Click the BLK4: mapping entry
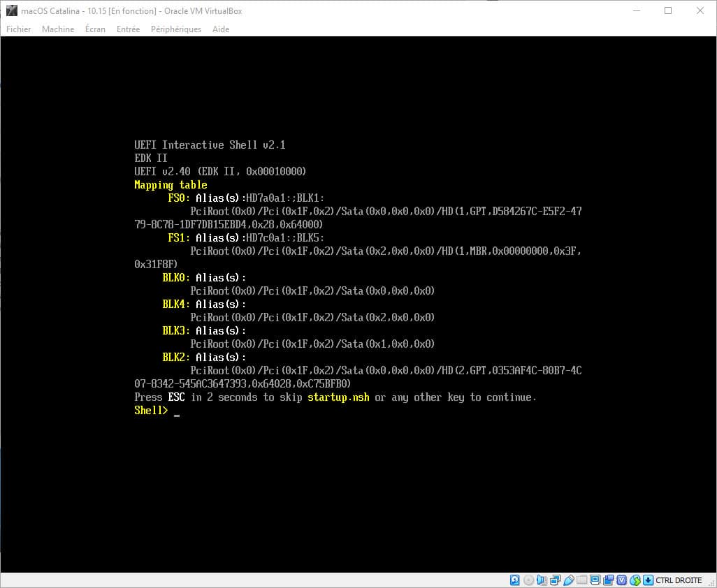Screen dimensions: 717x588 [176, 304]
